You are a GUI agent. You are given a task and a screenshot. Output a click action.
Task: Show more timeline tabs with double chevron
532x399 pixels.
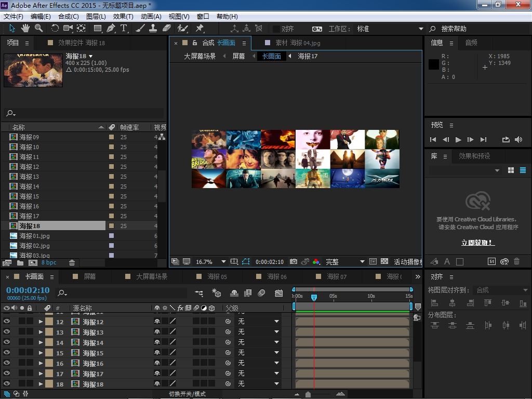tap(418, 276)
